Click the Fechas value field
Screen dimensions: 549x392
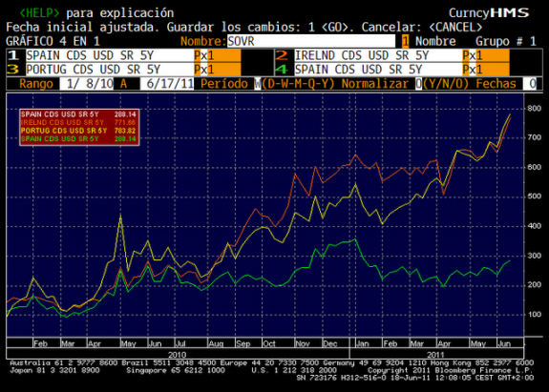[530, 84]
